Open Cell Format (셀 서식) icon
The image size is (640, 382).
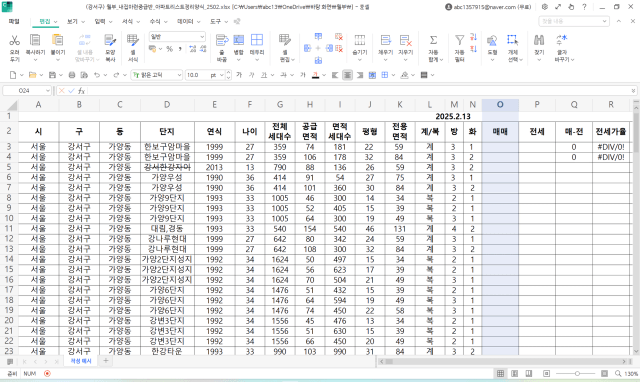(133, 40)
